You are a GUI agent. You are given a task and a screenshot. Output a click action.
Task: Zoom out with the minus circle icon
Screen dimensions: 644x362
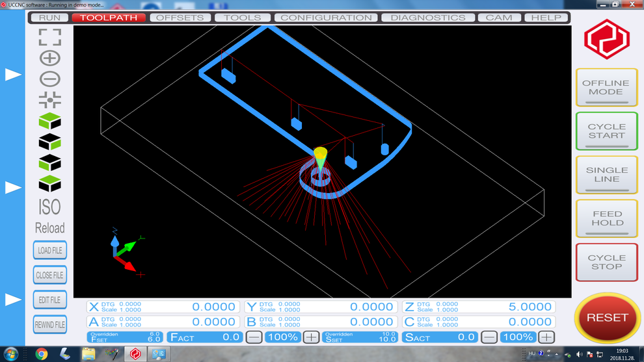pyautogui.click(x=49, y=79)
